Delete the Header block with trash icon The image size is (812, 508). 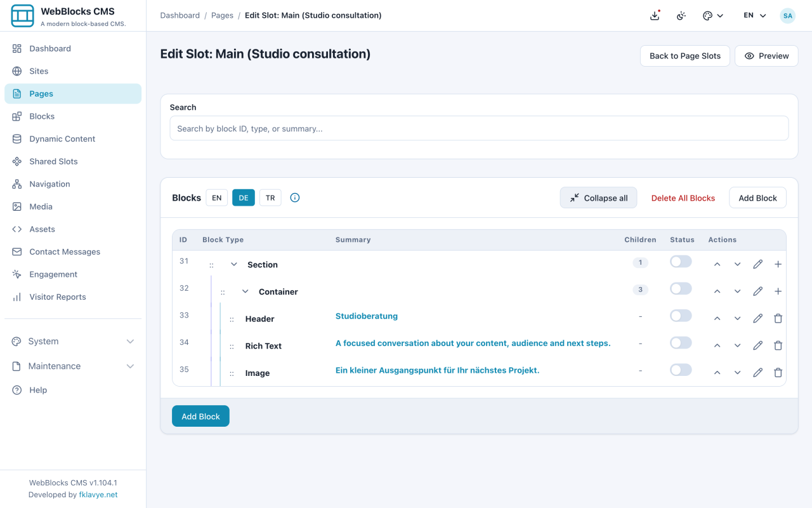[x=778, y=319]
